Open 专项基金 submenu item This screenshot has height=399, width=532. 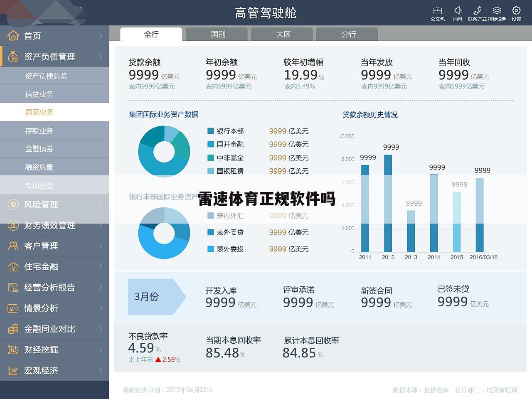(x=54, y=185)
